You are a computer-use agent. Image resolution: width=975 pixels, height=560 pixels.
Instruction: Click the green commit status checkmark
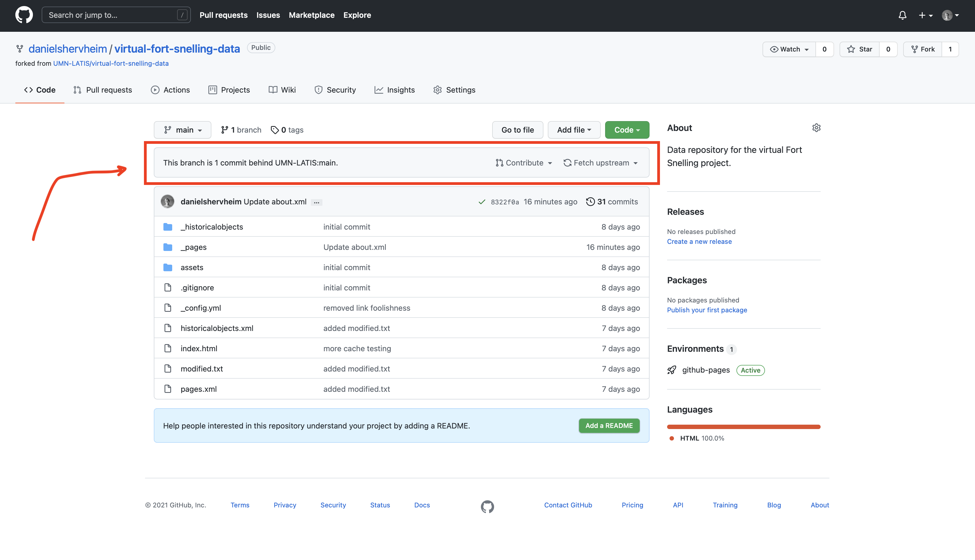481,202
